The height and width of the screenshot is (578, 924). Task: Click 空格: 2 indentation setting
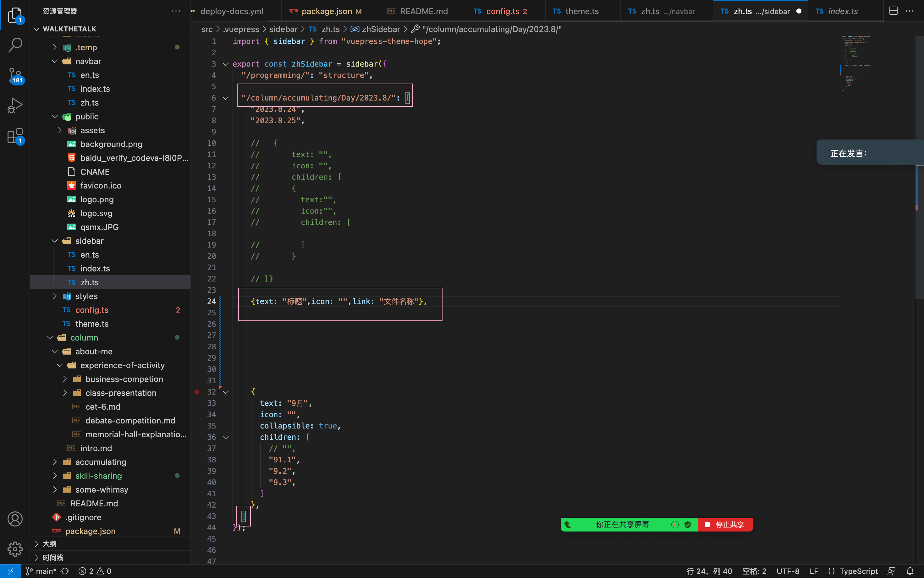click(x=754, y=571)
